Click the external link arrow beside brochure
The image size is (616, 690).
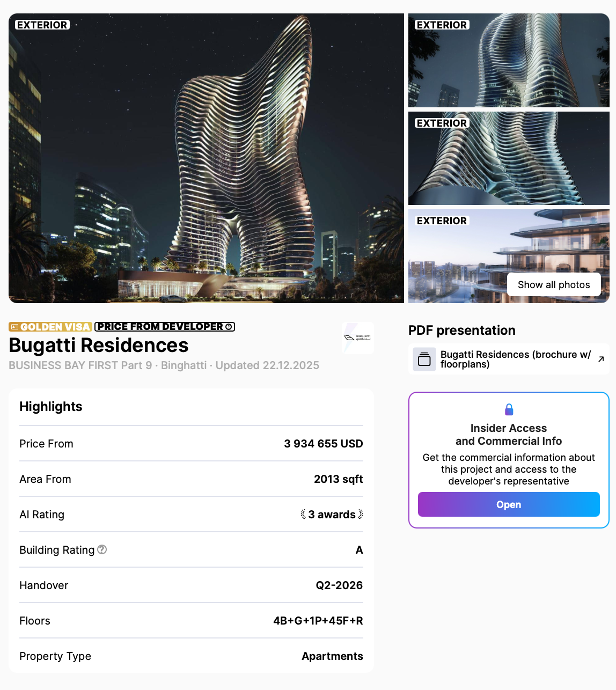tap(601, 359)
